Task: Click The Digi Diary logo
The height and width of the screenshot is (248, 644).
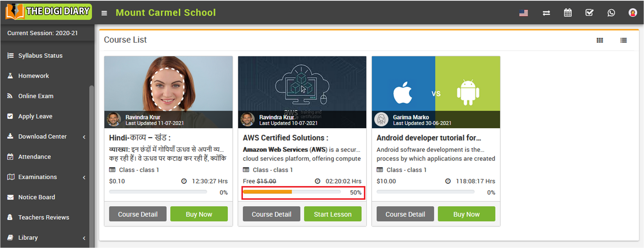Action: point(49,12)
